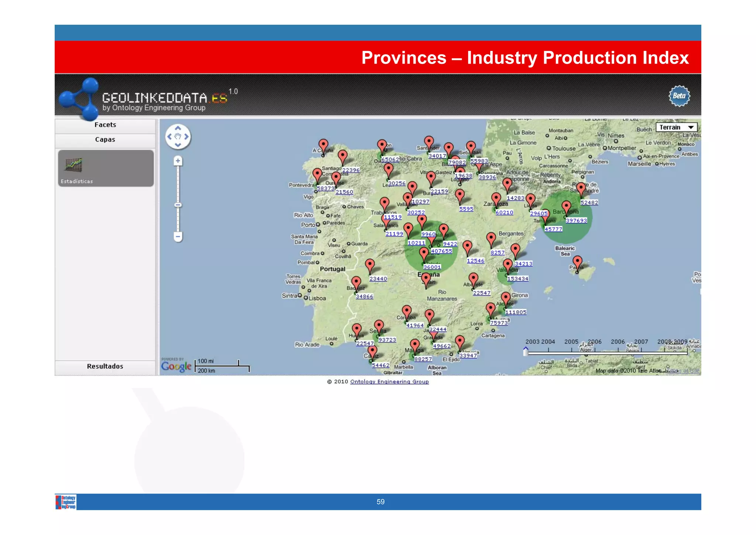Open the Resultados panel tab

[105, 367]
